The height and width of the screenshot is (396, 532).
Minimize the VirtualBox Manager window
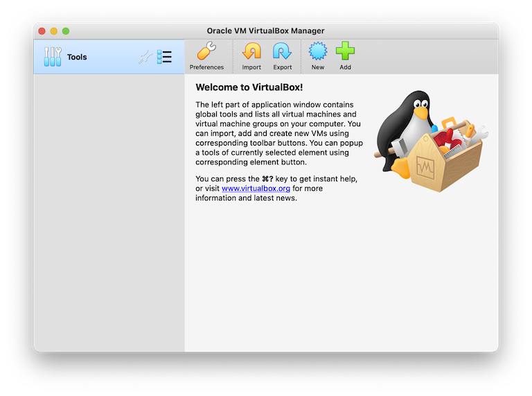pyautogui.click(x=53, y=31)
